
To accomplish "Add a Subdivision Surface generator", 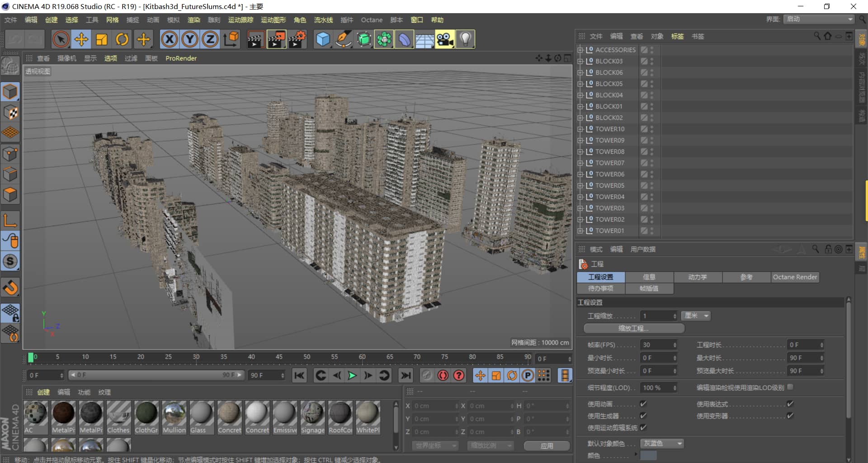I will 364,39.
